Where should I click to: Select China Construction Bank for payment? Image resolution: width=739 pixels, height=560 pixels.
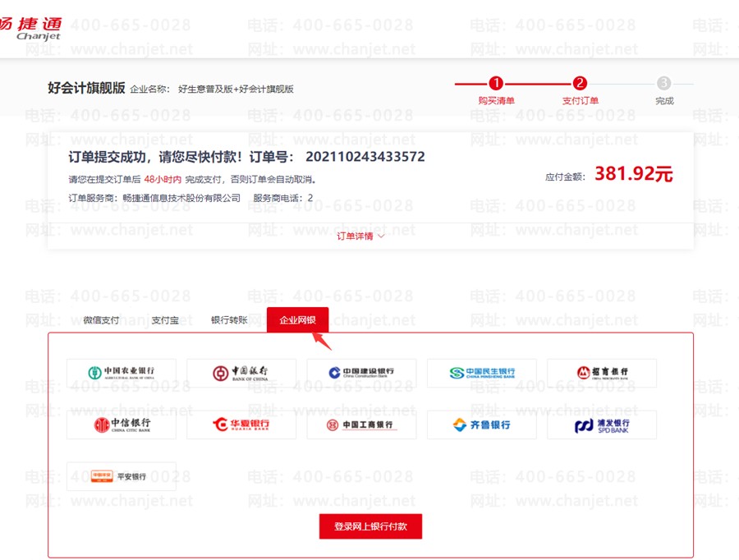tap(361, 373)
